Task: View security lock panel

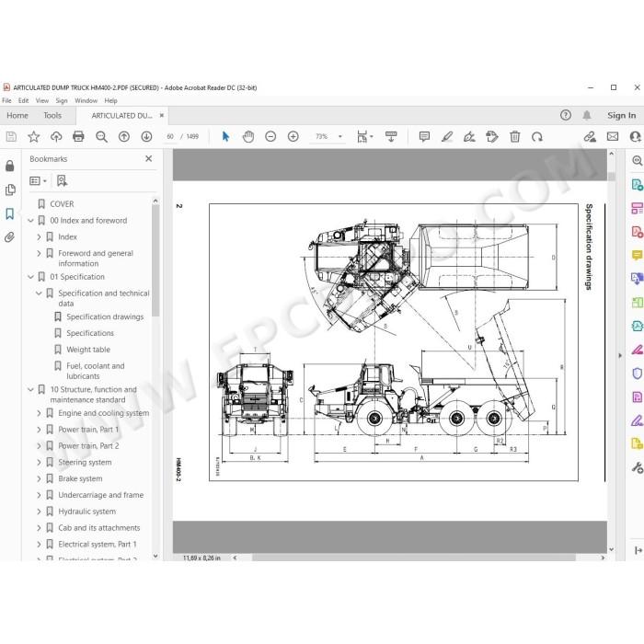Action: (x=10, y=166)
